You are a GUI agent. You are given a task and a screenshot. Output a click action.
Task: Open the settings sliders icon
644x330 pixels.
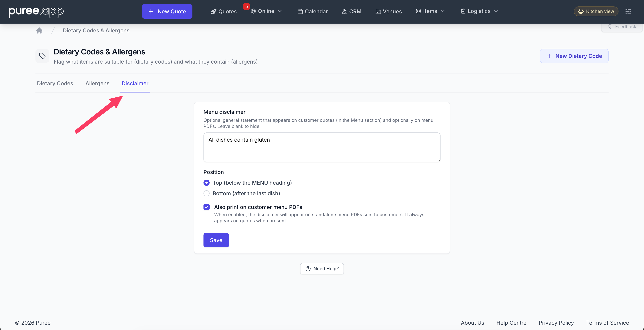(x=628, y=11)
